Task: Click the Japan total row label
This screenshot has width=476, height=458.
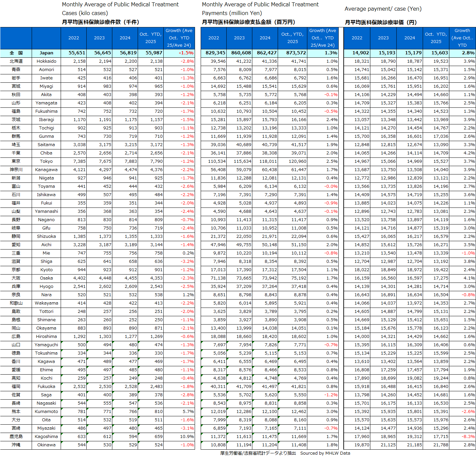Action: tap(46, 53)
